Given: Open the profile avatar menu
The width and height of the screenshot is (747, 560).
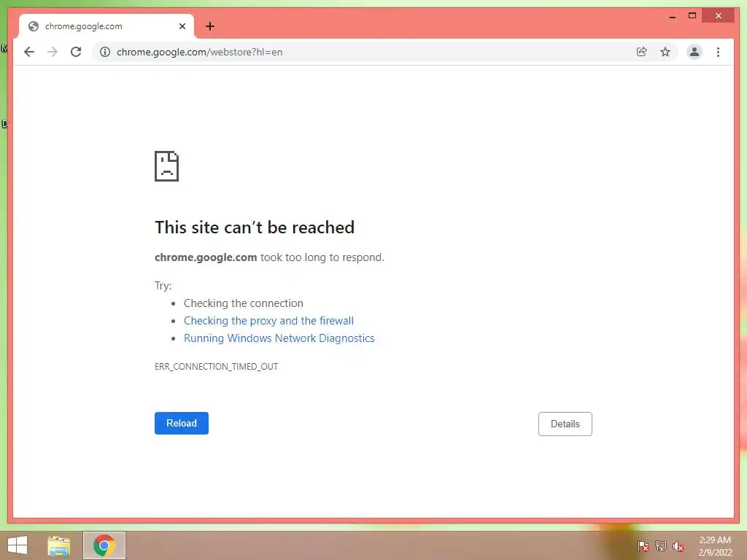Looking at the screenshot, I should 694,52.
